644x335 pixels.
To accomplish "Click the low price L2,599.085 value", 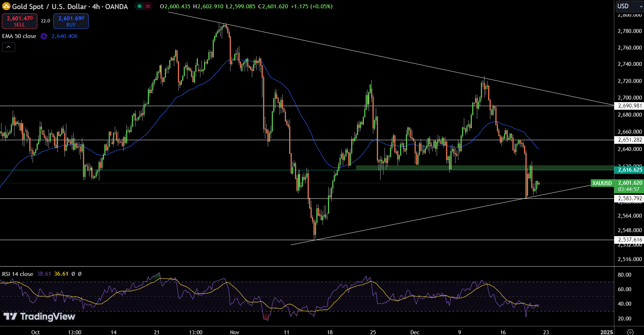I will pos(241,7).
